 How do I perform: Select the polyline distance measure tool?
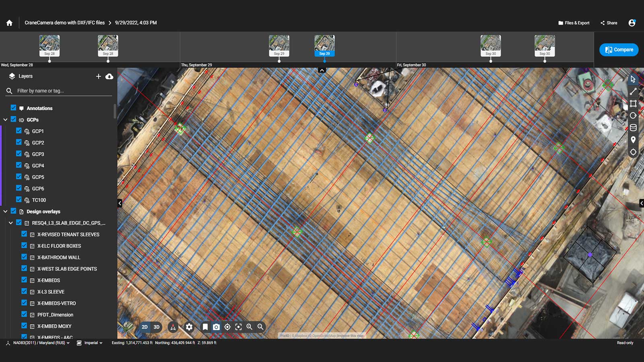point(633,91)
